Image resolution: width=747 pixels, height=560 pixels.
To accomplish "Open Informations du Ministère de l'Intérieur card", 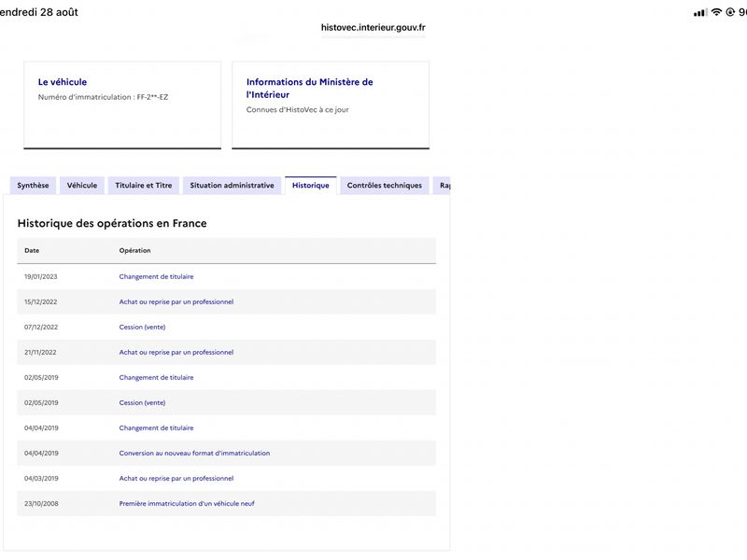I will pos(331,105).
